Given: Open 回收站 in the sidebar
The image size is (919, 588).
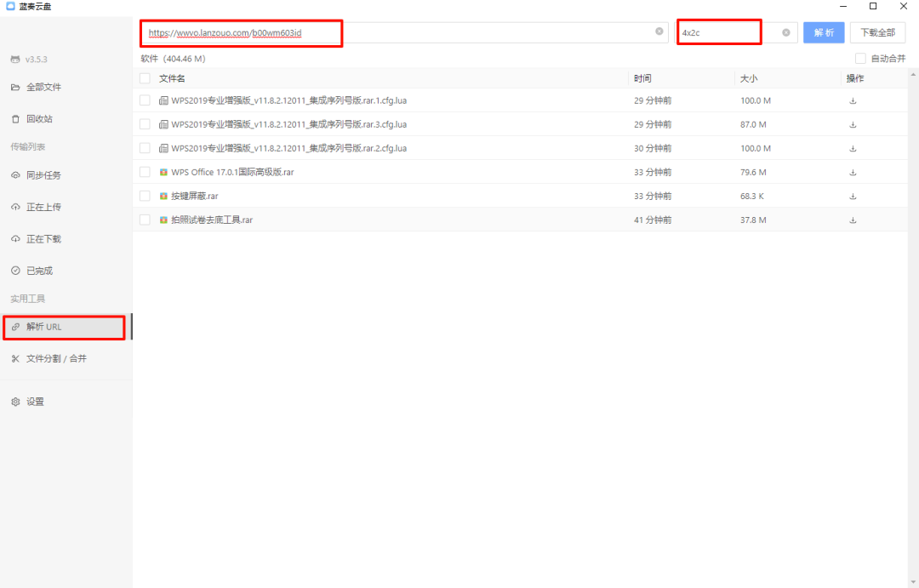Looking at the screenshot, I should tap(66, 119).
